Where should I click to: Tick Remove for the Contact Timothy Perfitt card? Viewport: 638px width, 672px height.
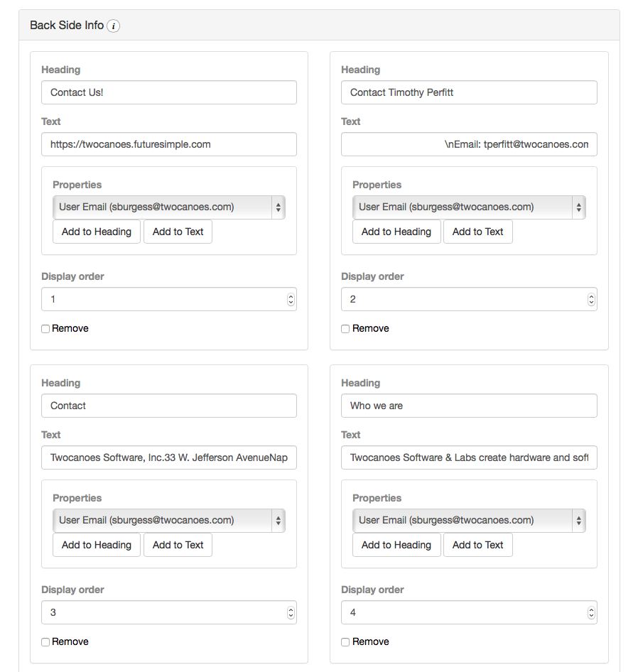click(345, 329)
